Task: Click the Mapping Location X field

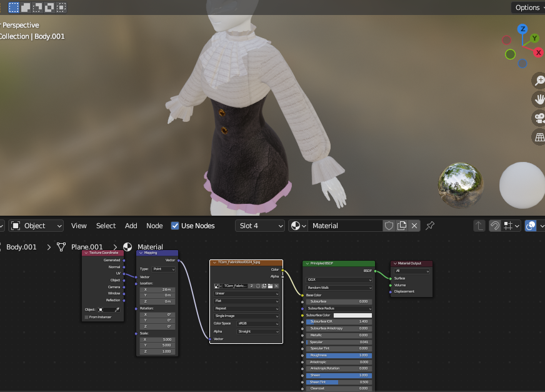Action: 157,289
